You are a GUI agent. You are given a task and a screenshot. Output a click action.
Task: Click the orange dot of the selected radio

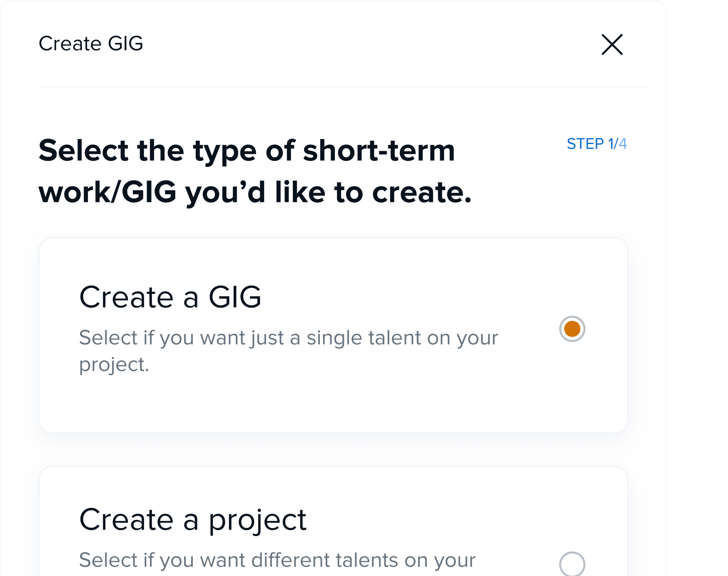572,329
